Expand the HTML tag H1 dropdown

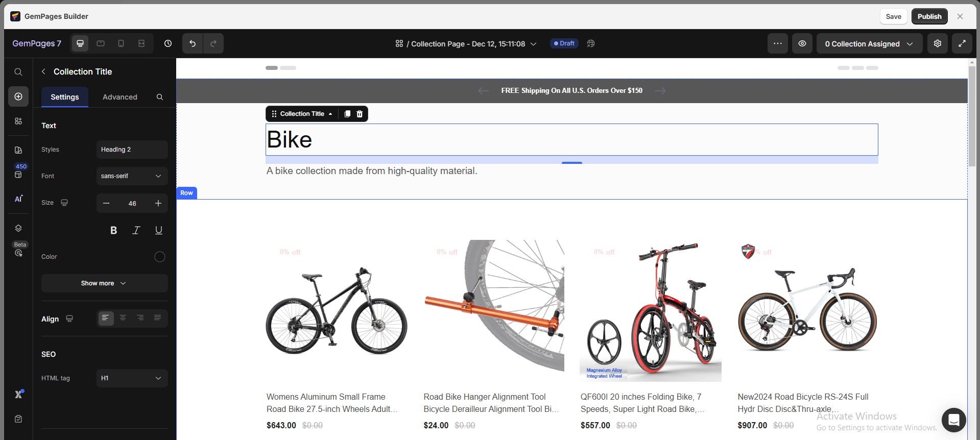click(x=132, y=378)
